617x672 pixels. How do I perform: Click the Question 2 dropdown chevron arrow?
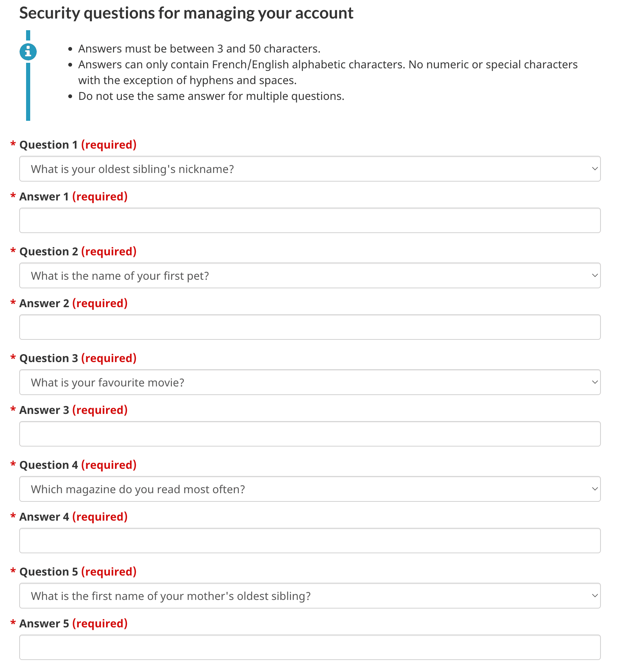[x=595, y=276]
